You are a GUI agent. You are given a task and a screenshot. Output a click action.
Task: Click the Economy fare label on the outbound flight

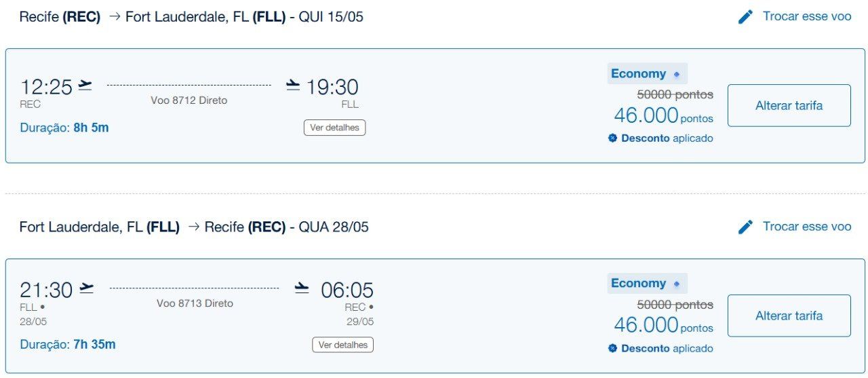[638, 74]
